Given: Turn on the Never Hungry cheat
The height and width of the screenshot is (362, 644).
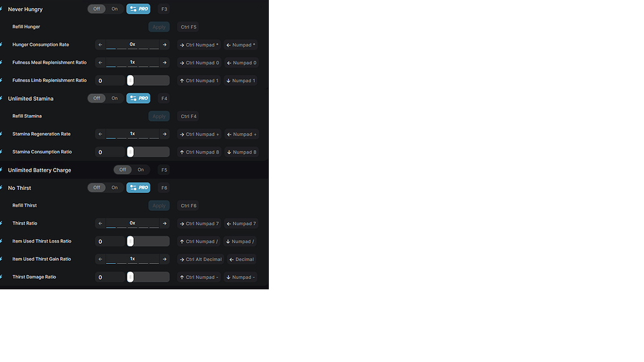Looking at the screenshot, I should [114, 9].
